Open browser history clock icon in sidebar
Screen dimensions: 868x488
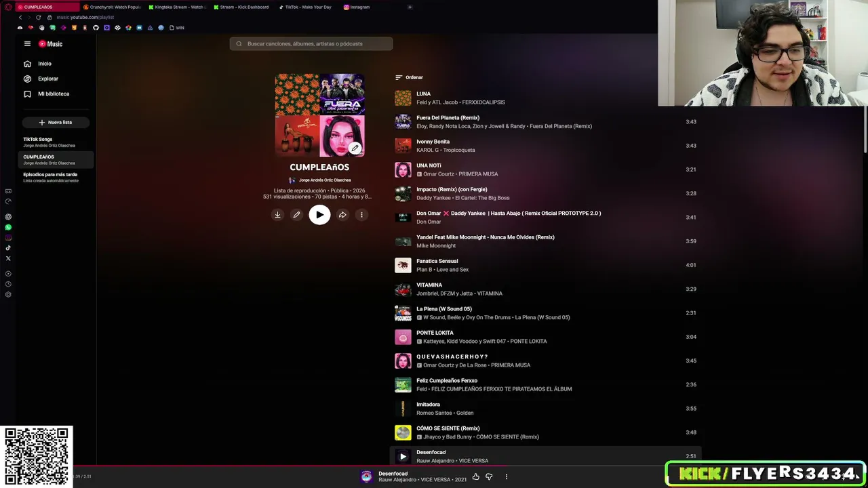pyautogui.click(x=8, y=284)
